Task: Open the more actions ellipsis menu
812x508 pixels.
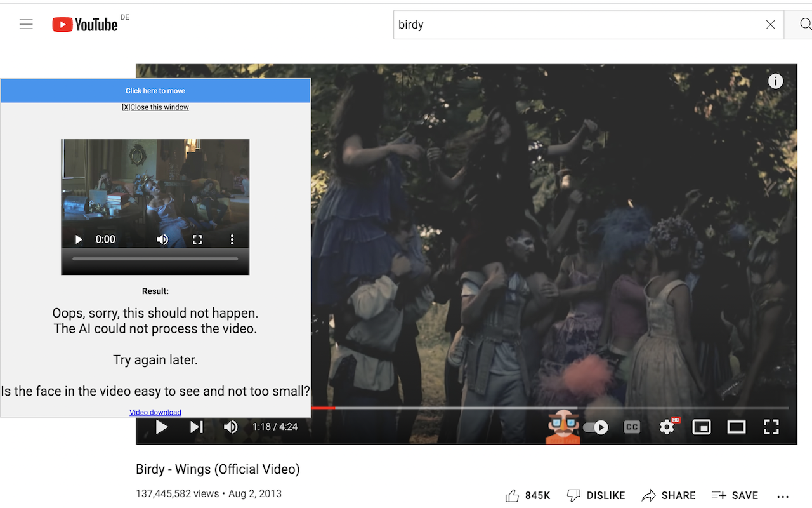Action: 783,497
